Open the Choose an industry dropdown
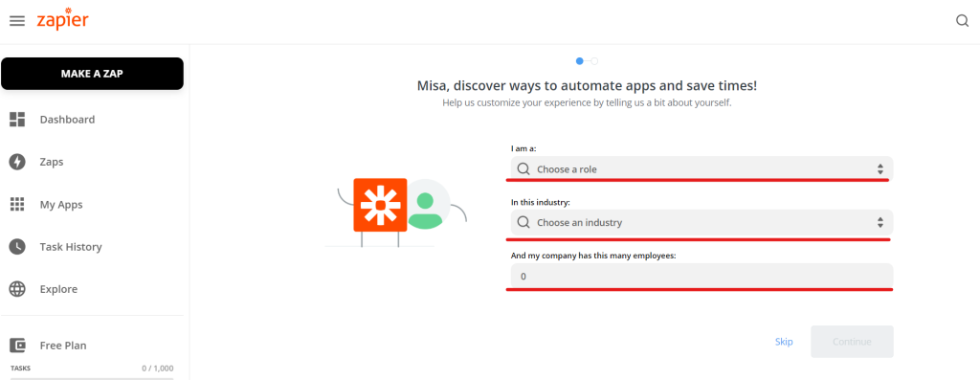 [702, 222]
